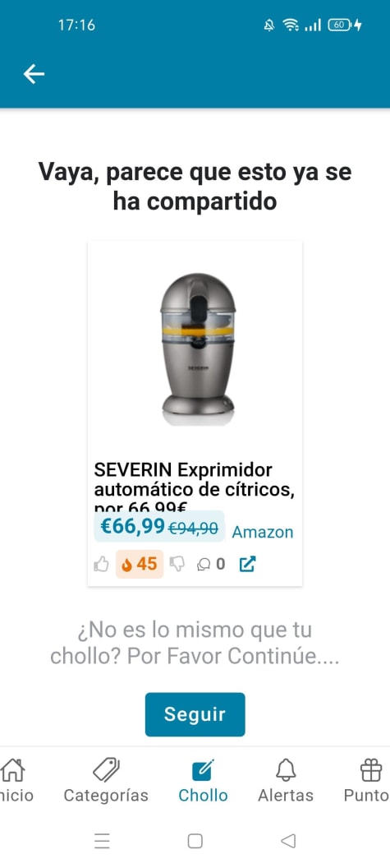Open the Android recent apps menu
This screenshot has width=390, height=868.
point(102,841)
